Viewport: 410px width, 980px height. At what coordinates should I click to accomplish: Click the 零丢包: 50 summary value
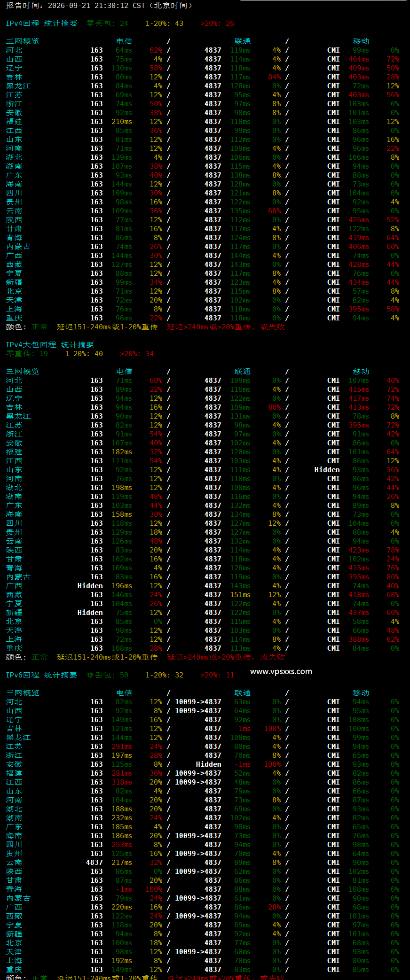pyautogui.click(x=107, y=675)
